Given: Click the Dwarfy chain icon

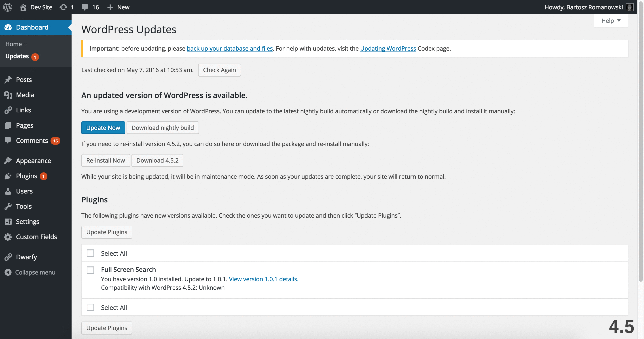Looking at the screenshot, I should pyautogui.click(x=8, y=257).
